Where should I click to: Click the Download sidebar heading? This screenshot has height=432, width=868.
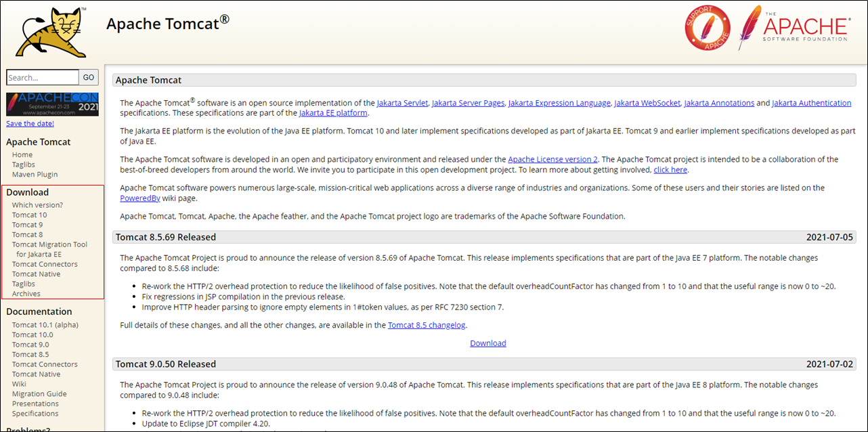coord(28,192)
